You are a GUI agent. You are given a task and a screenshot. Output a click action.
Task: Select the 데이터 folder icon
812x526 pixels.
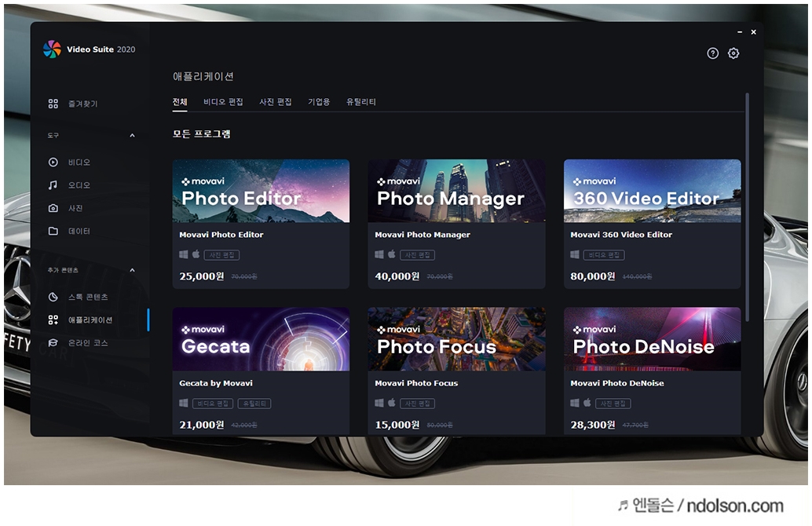pyautogui.click(x=53, y=231)
